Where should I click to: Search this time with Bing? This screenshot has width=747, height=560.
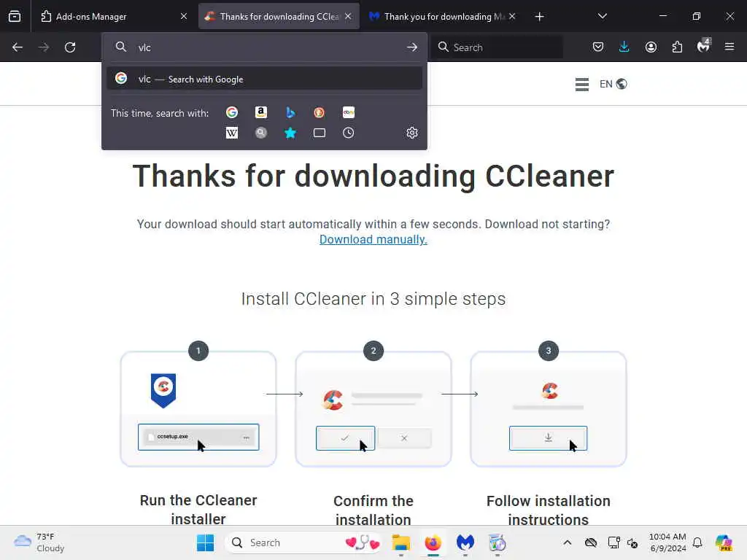coord(290,112)
